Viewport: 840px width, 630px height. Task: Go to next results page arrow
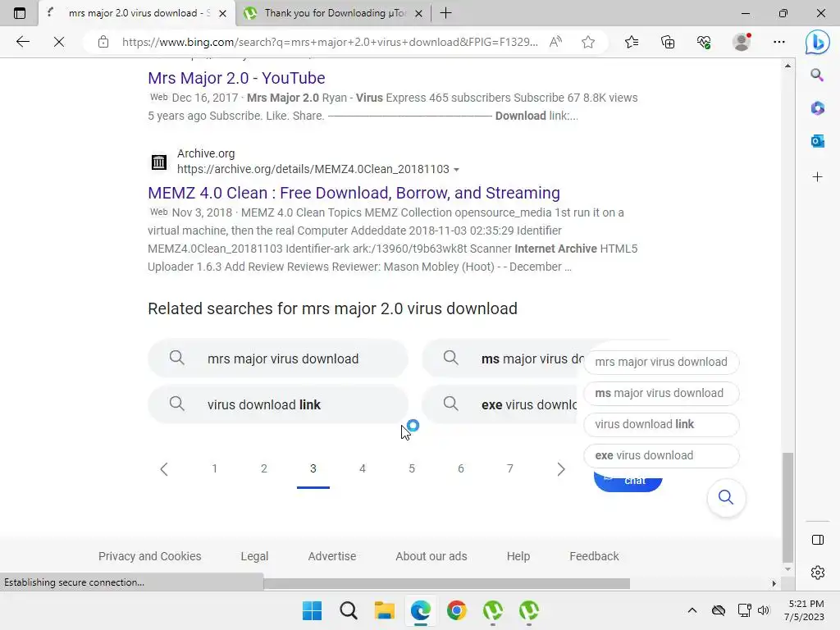tap(560, 469)
